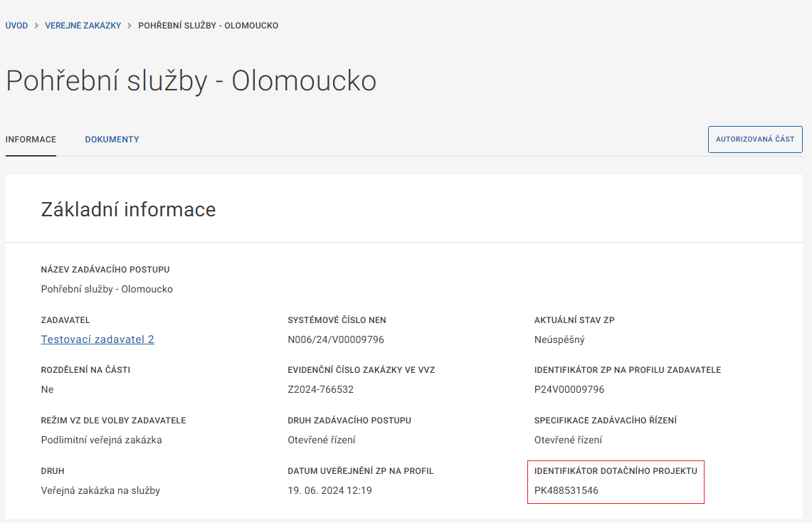Click the status value Neúspěšný
The width and height of the screenshot is (812, 523).
pyautogui.click(x=558, y=339)
